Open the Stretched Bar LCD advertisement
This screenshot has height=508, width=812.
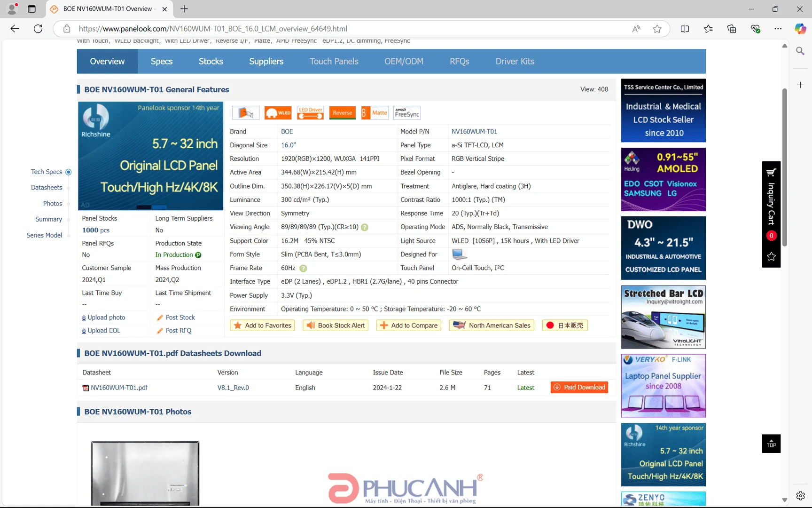[x=664, y=317]
